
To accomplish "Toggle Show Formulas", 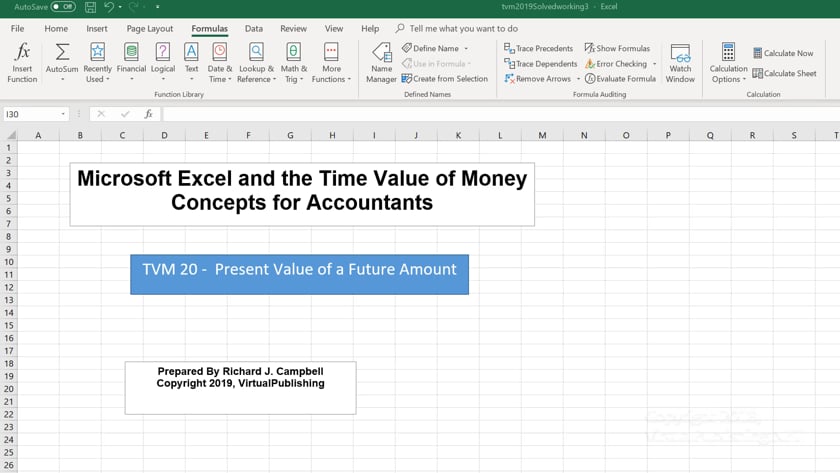I will [x=617, y=48].
